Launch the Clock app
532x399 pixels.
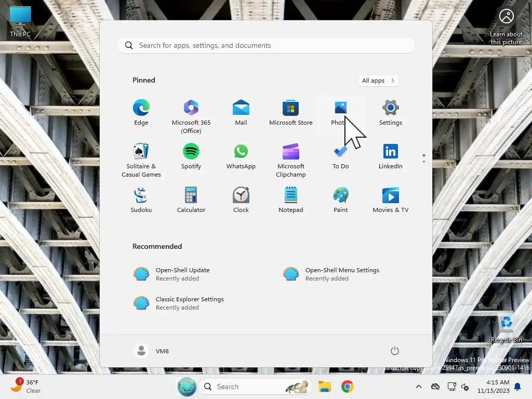(241, 200)
